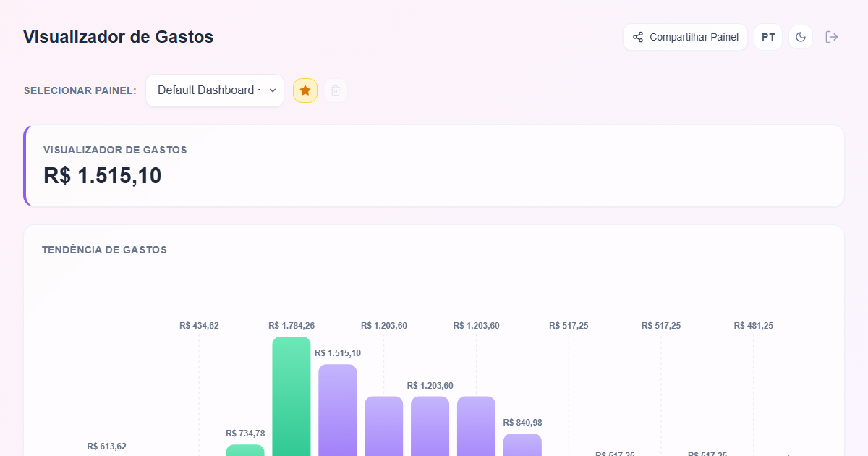868x456 pixels.
Task: Click the R$ 481,25 chart label
Action: pyautogui.click(x=754, y=326)
